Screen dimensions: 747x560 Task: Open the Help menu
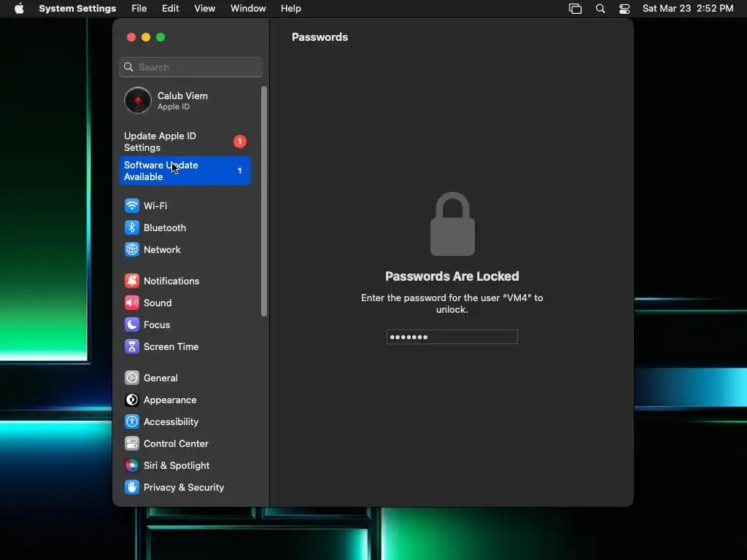coord(290,9)
